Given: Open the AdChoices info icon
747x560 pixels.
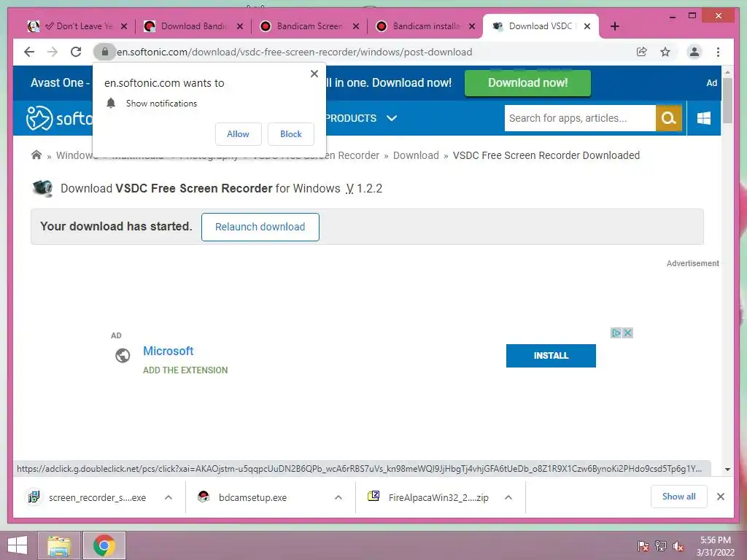Looking at the screenshot, I should [616, 332].
